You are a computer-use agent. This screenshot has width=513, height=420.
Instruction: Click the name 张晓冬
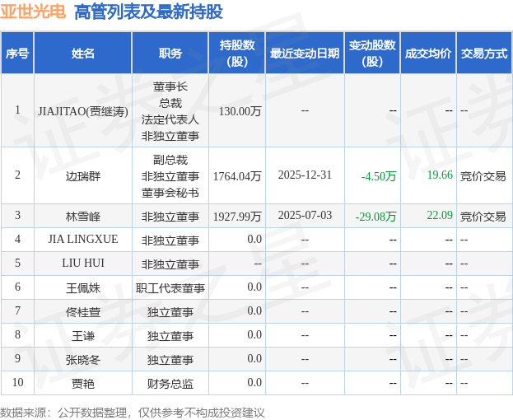point(83,360)
